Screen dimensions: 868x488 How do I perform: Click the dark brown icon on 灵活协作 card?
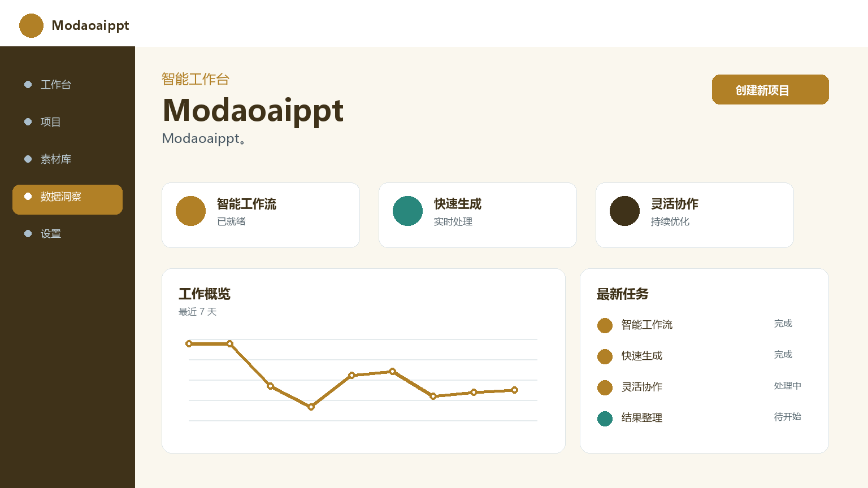[624, 211]
